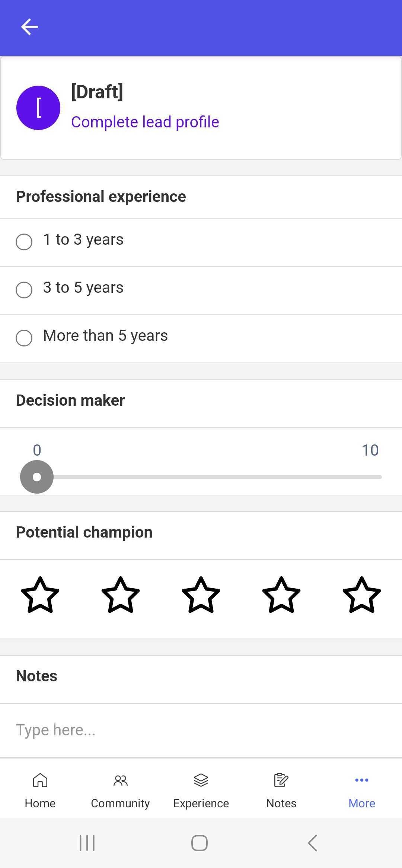Rate Potential champion three stars
The image size is (402, 868).
[201, 595]
